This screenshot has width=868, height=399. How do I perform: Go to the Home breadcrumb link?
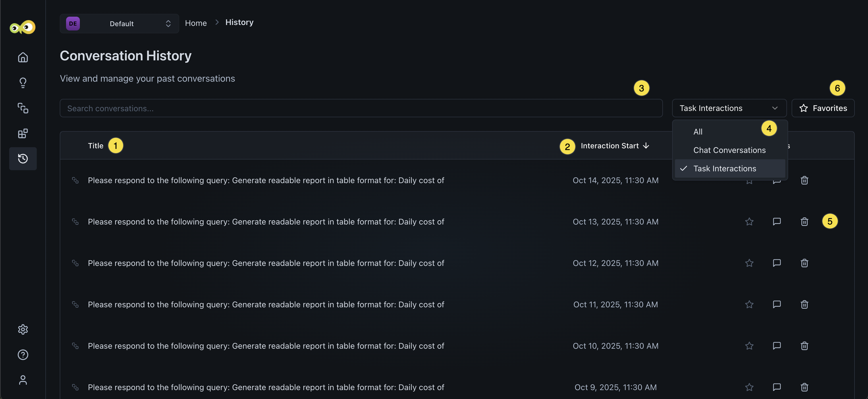click(196, 23)
